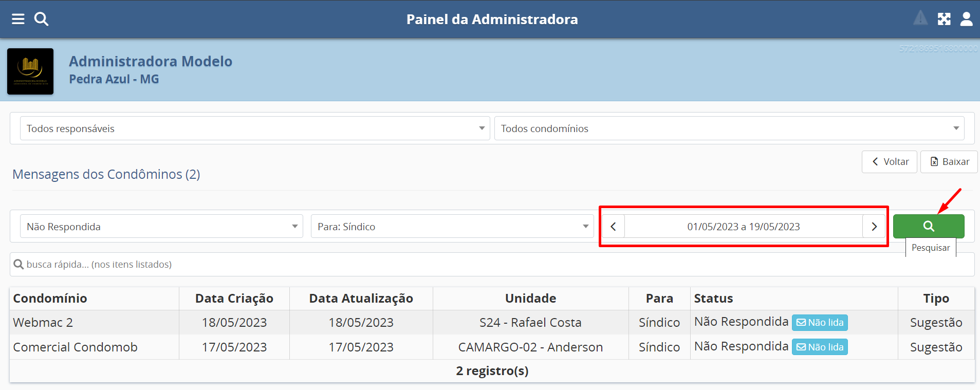Sort by Data Criação column header
This screenshot has height=390, width=980.
pyautogui.click(x=234, y=299)
